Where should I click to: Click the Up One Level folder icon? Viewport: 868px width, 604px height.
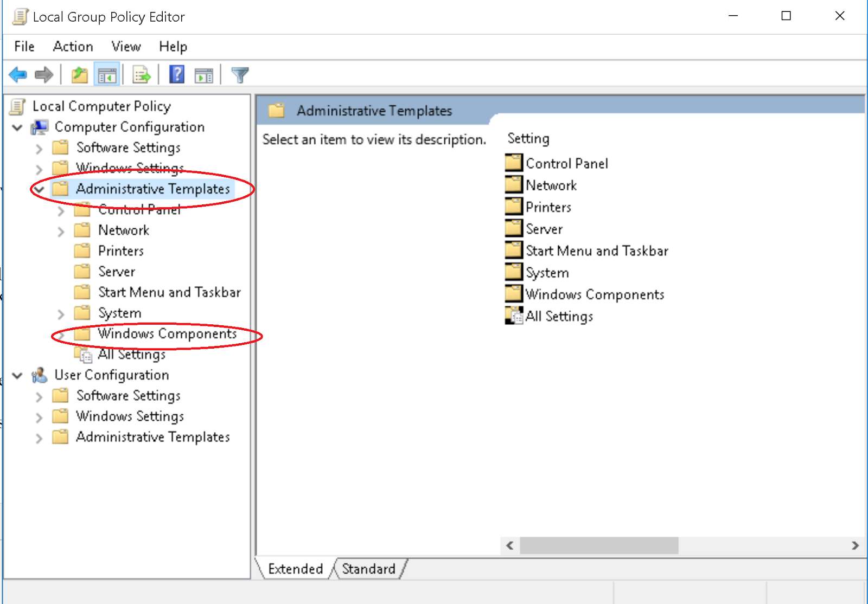pyautogui.click(x=80, y=75)
